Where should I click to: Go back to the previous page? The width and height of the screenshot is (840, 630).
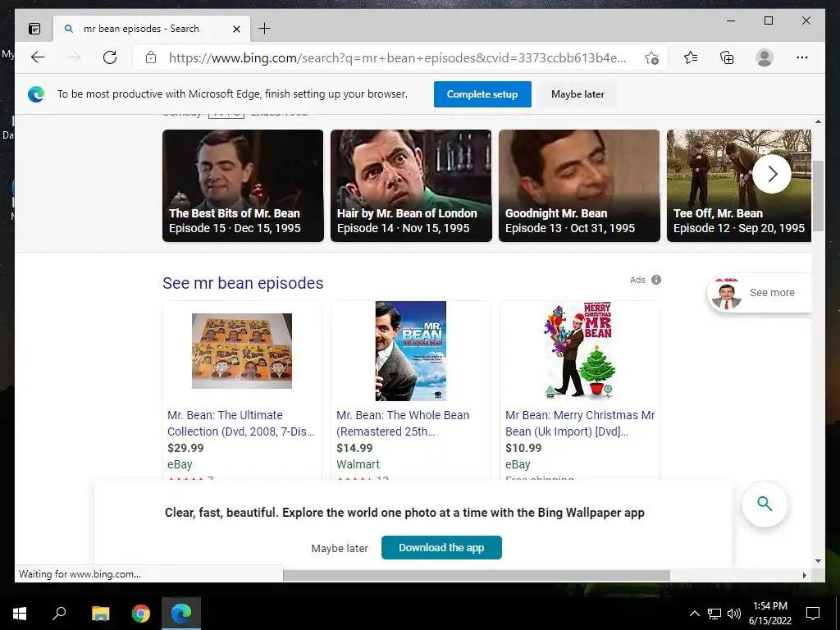point(38,57)
